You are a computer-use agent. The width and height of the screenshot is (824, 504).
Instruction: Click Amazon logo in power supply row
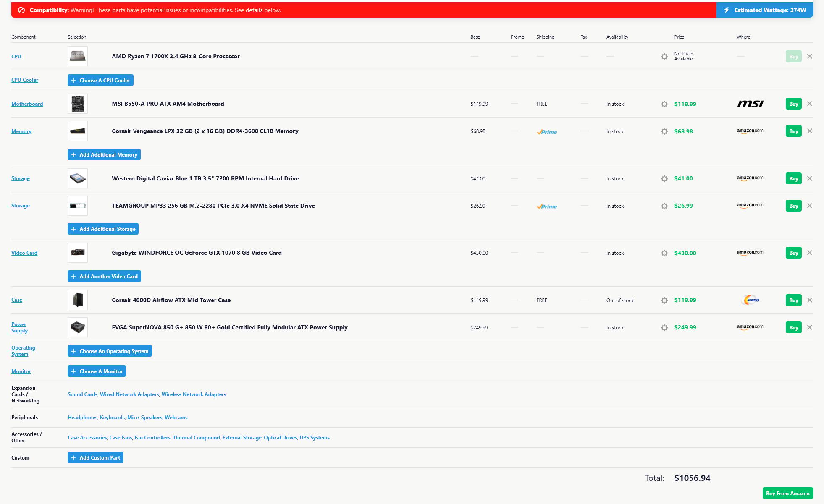tap(750, 327)
